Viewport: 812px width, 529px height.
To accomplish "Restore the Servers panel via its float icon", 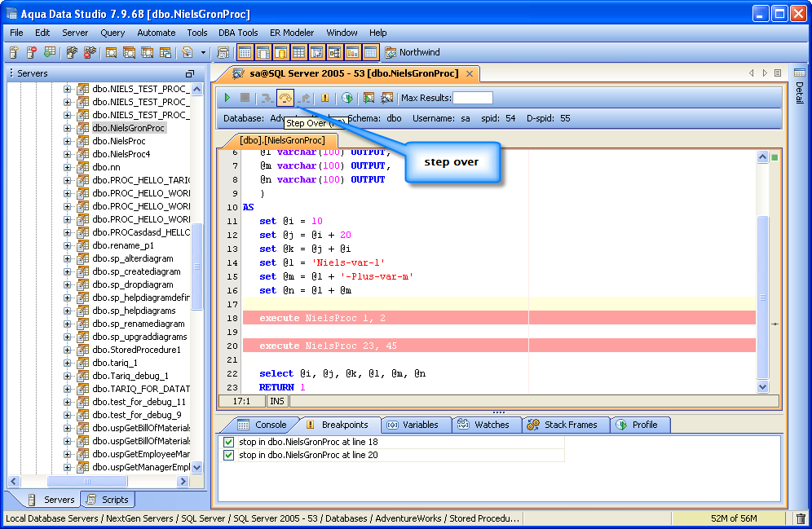I will 190,73.
